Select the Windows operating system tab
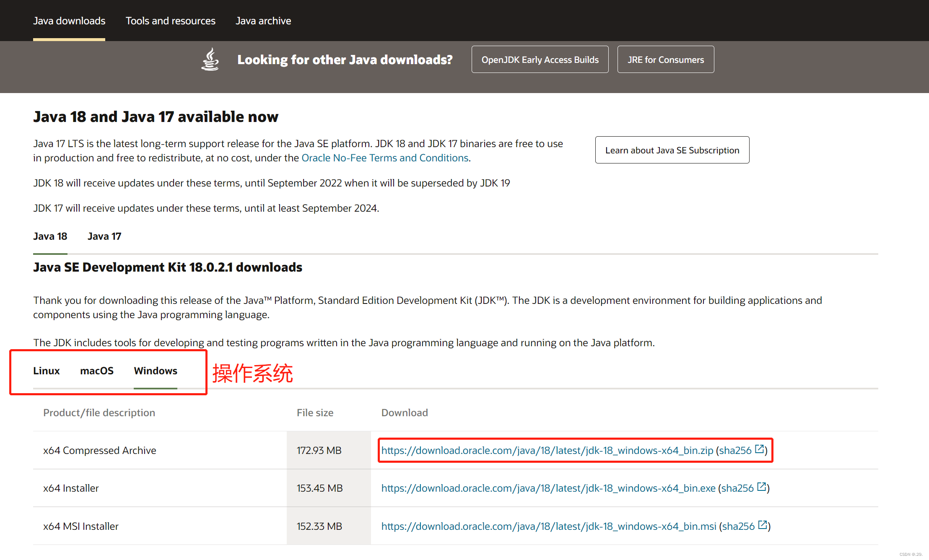 (156, 371)
